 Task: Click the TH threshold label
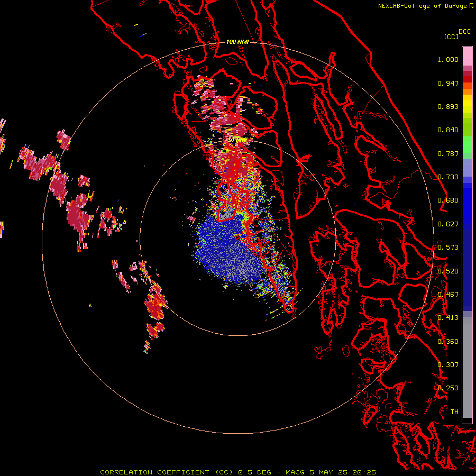454,412
